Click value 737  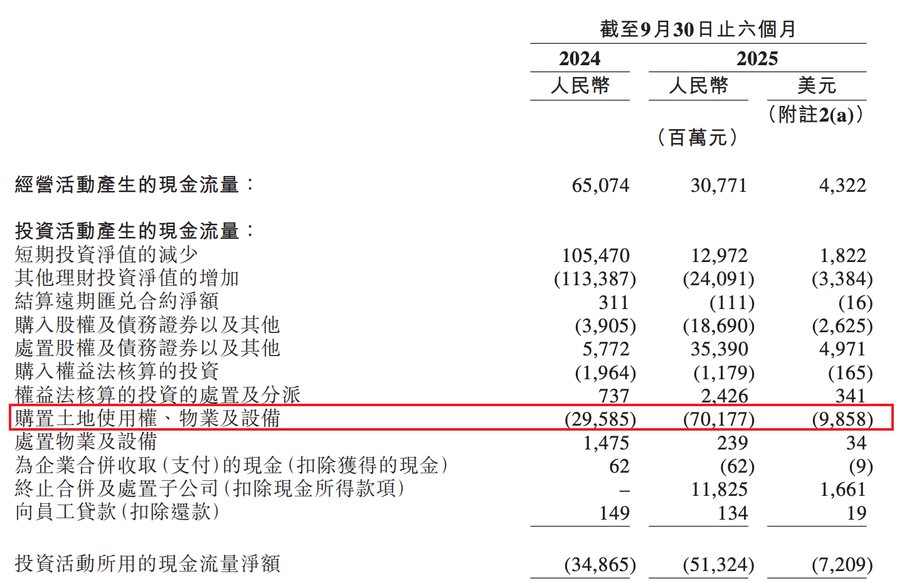613,396
